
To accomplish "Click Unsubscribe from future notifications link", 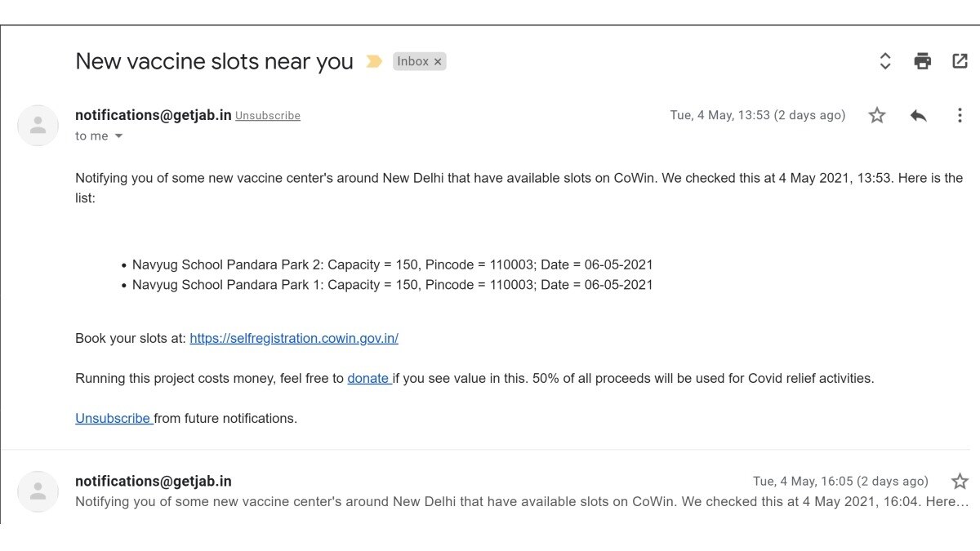I will [x=113, y=418].
